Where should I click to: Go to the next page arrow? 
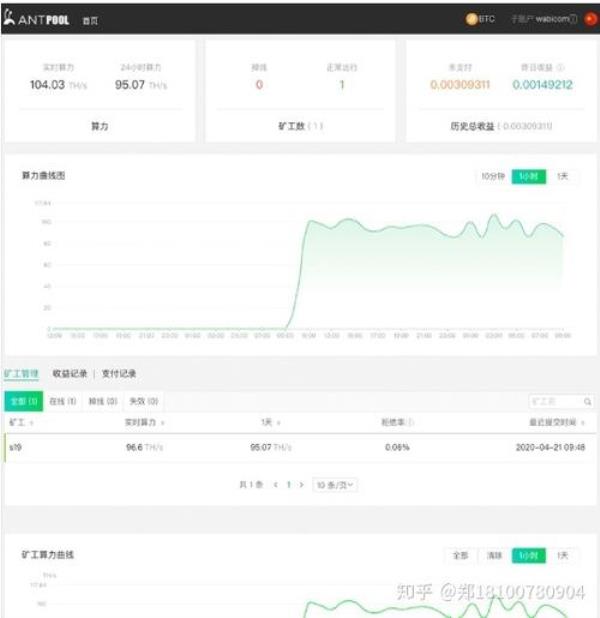[x=302, y=484]
